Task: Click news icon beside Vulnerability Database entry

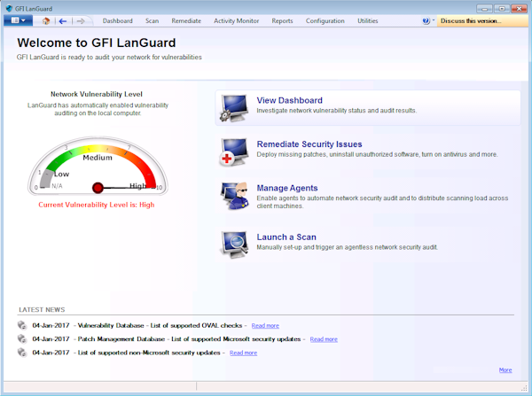Action: [x=22, y=325]
